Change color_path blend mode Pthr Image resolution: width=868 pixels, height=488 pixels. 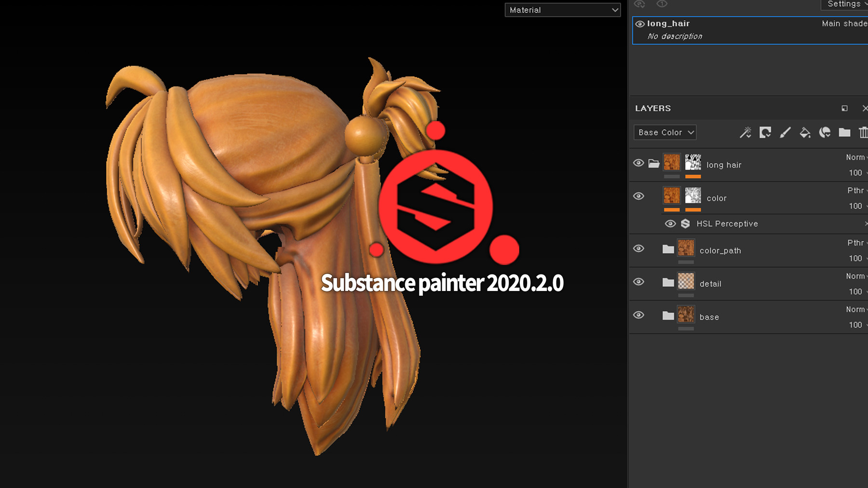tap(857, 243)
